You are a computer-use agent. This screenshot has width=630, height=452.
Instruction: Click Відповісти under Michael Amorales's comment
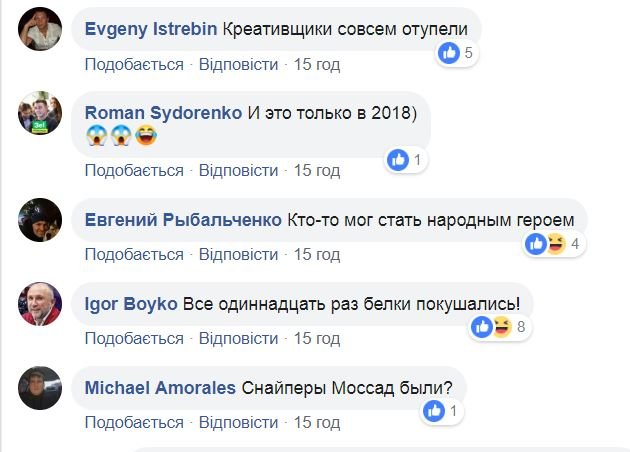pyautogui.click(x=238, y=423)
